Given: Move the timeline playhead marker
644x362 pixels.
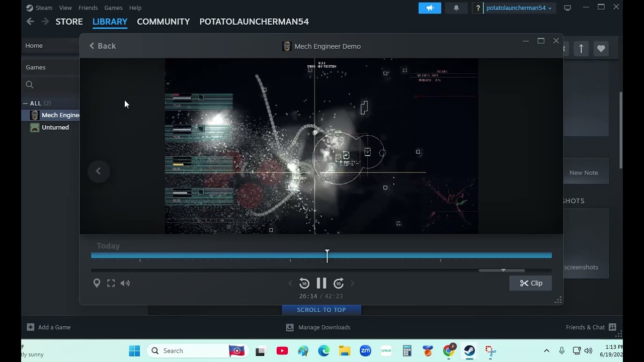Looking at the screenshot, I should (x=327, y=255).
